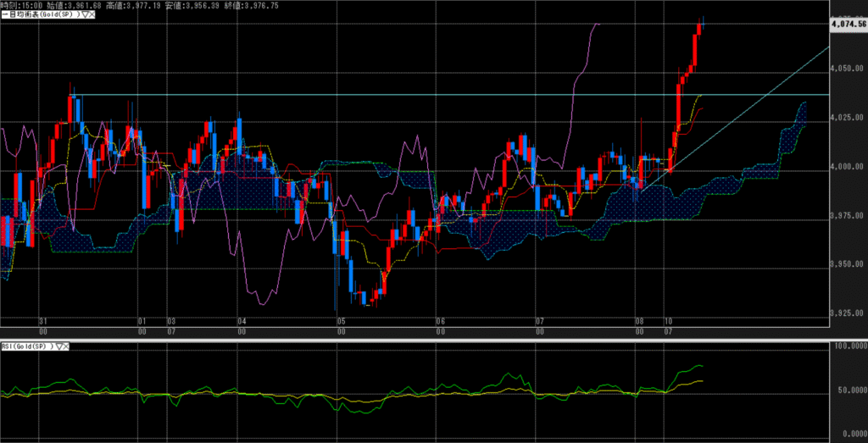
Task: Click the 4,000.00 price axis label
Action: pyautogui.click(x=848, y=167)
